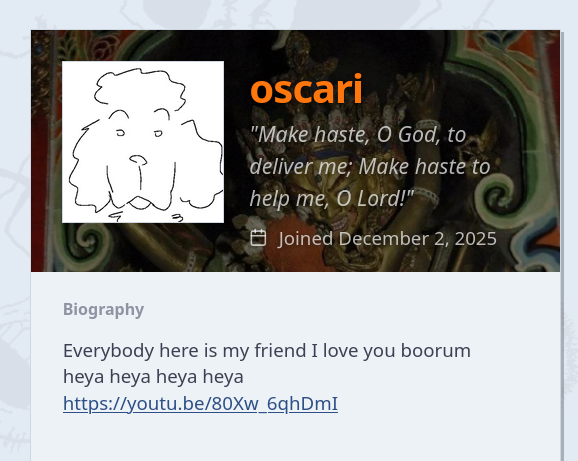Click the calendar icon beside join date
This screenshot has height=461, width=578.
[258, 238]
